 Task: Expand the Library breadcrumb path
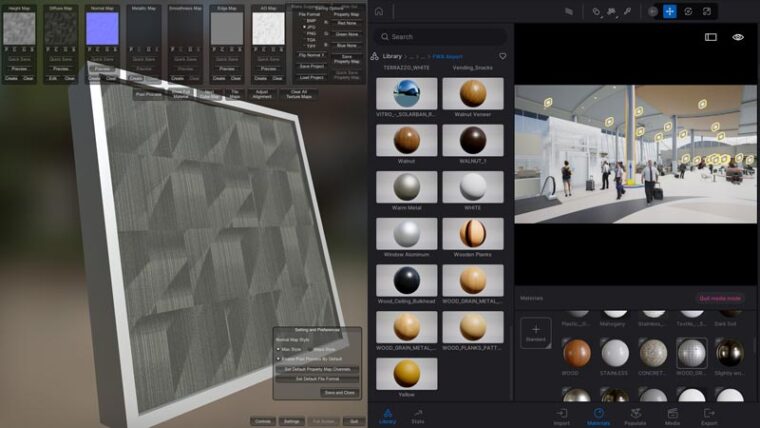[x=393, y=56]
